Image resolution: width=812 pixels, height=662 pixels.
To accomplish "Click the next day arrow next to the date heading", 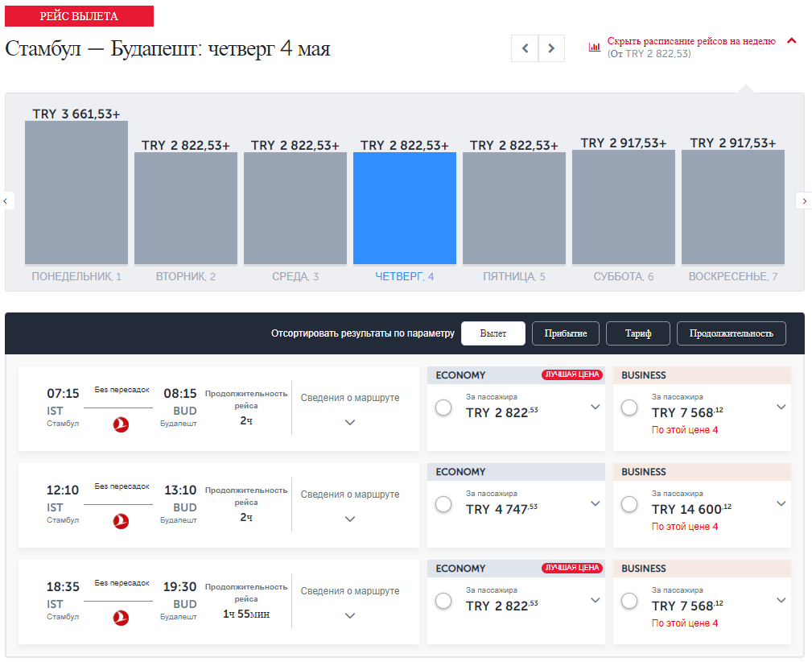I will [551, 48].
